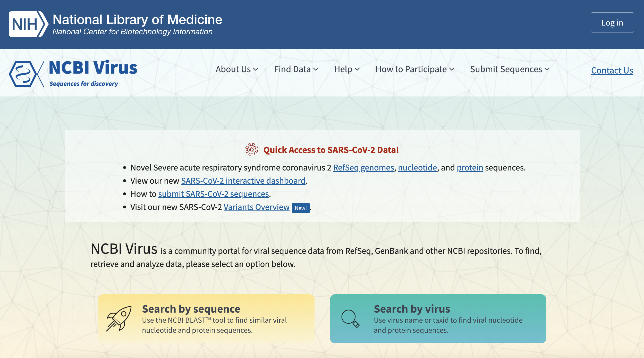Open the Contact Us link
The width and height of the screenshot is (644, 358).
pos(612,70)
